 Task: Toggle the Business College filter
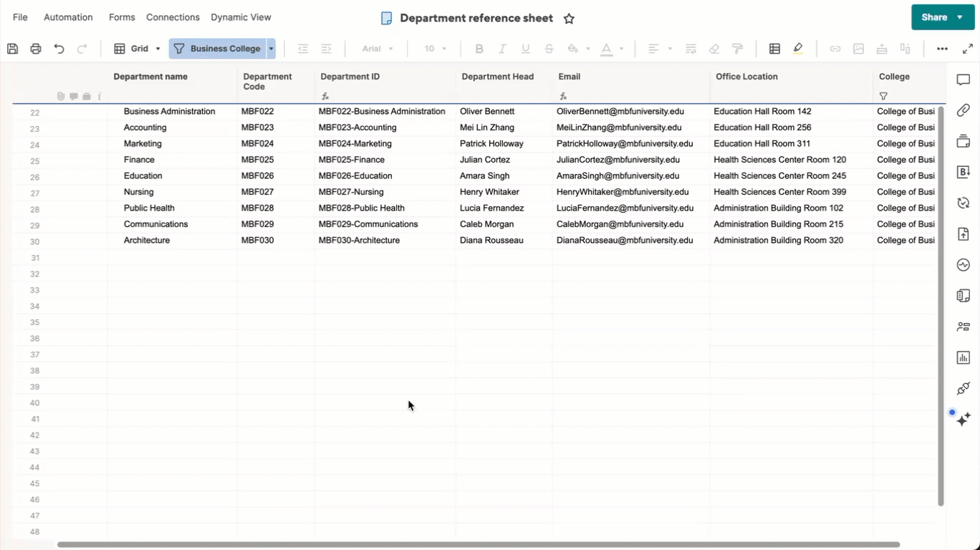coord(222,48)
